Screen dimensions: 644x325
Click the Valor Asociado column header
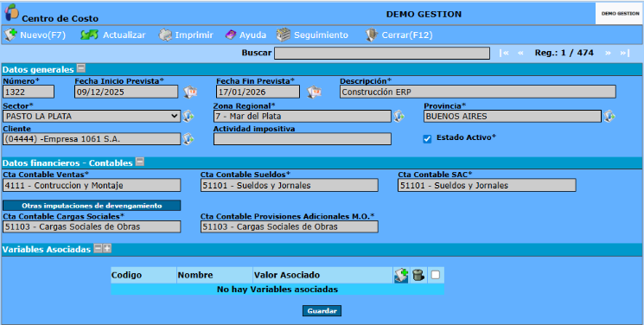322,275
